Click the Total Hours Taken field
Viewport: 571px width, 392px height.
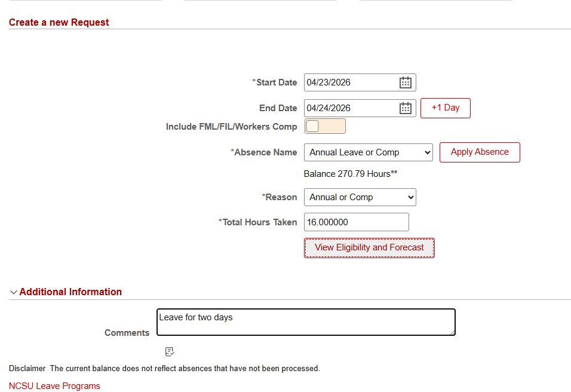[357, 222]
